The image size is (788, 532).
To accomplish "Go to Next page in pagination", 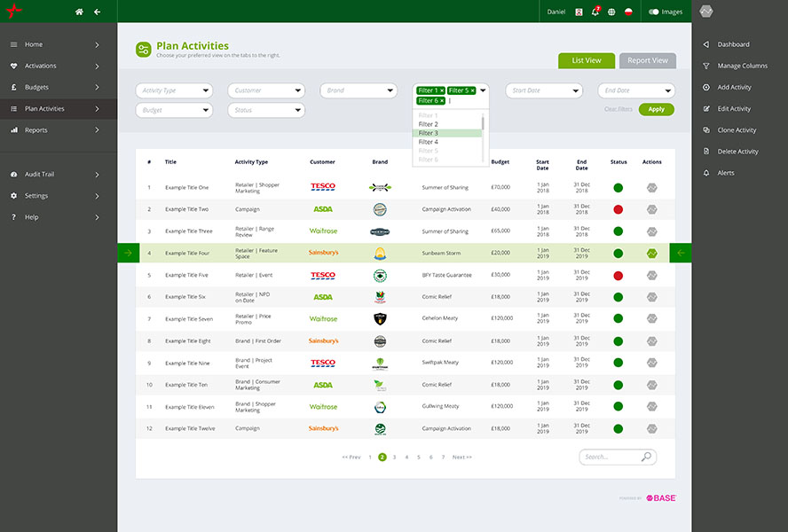I will coord(461,458).
